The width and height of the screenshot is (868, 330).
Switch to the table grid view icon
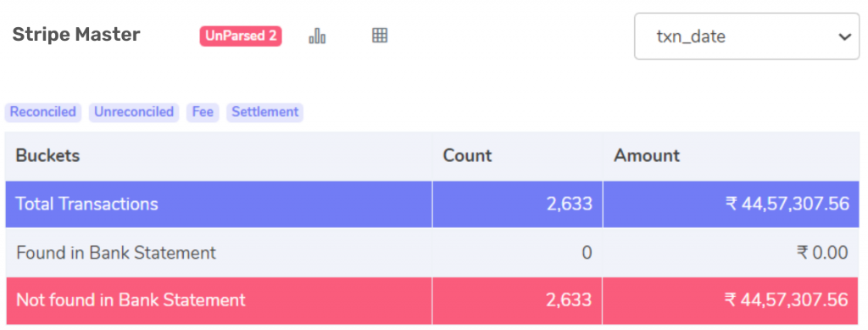pos(380,36)
